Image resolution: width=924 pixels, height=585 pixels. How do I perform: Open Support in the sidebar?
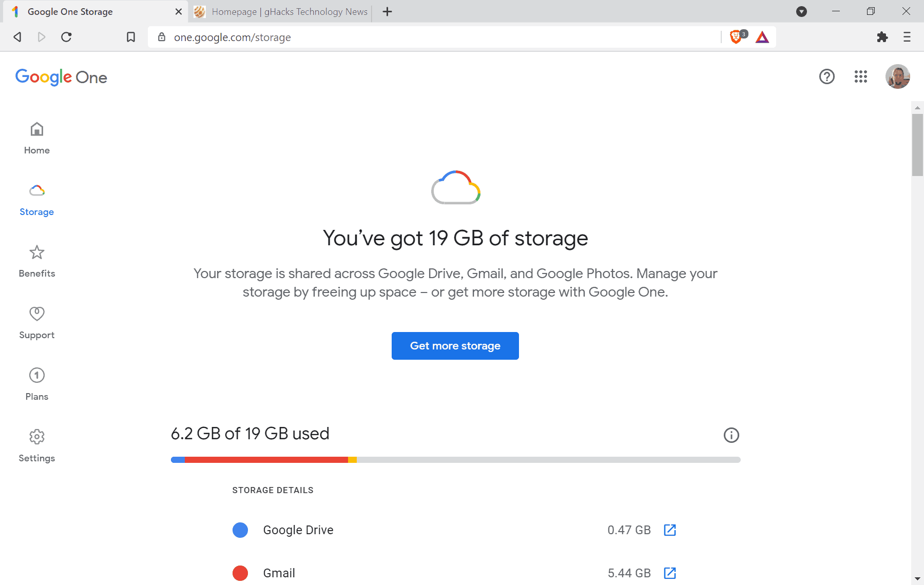pyautogui.click(x=37, y=322)
